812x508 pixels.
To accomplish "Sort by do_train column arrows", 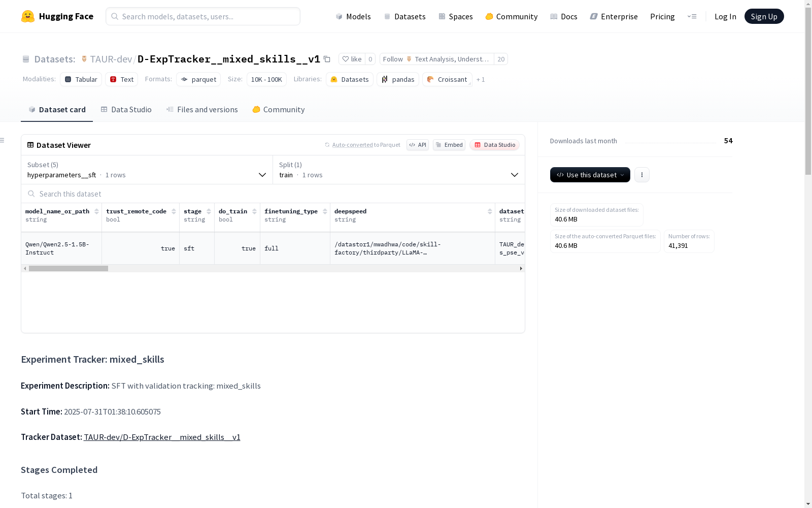I will pos(254,211).
